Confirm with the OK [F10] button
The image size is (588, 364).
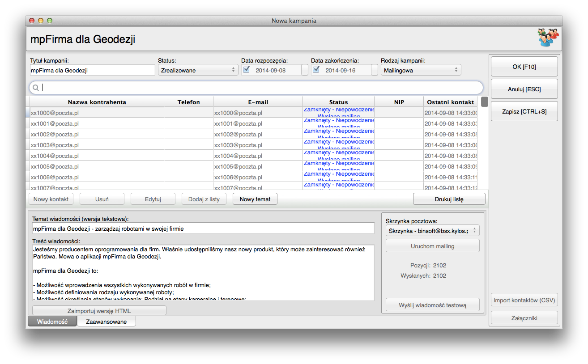pyautogui.click(x=524, y=67)
